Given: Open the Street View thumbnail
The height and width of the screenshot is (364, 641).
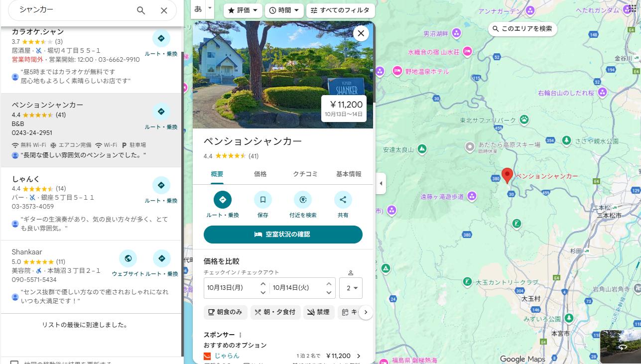Looking at the screenshot, I should coord(620,347).
